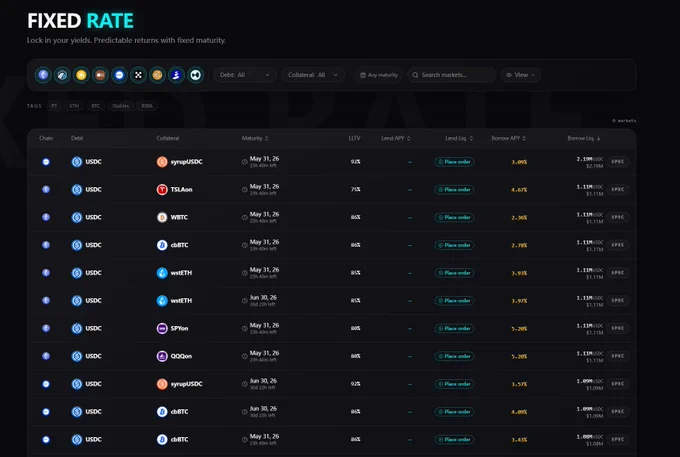
Task: Click SPEC button in the WBTC row
Action: (618, 217)
